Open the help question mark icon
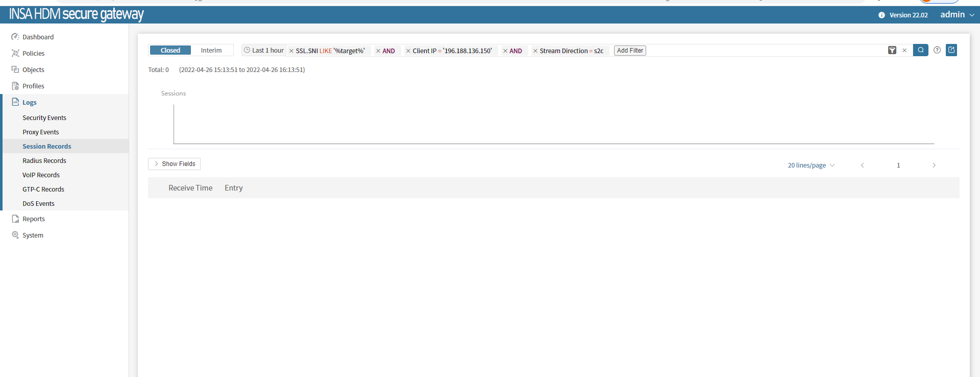This screenshot has width=980, height=377. tap(937, 50)
